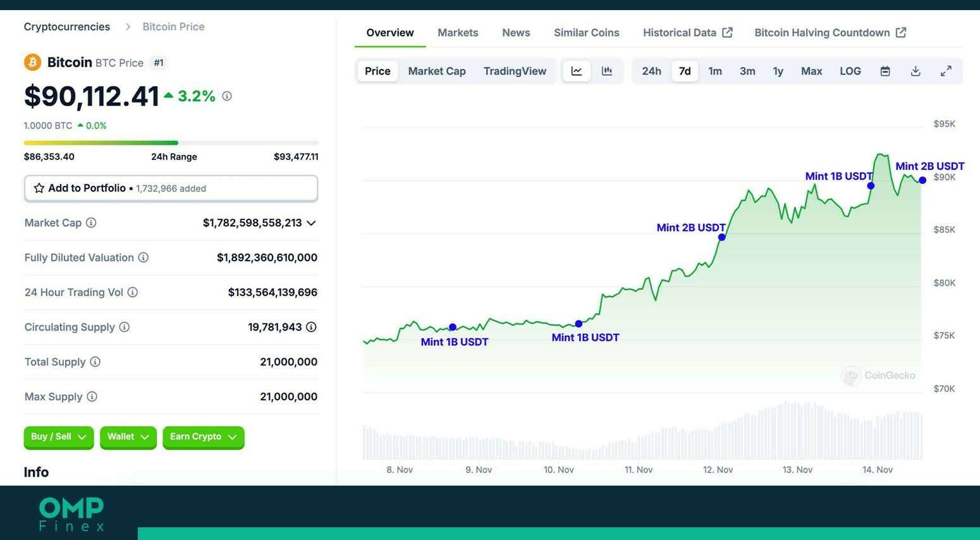Set chart range to 1y
Screen dimensions: 980x540
(778, 71)
